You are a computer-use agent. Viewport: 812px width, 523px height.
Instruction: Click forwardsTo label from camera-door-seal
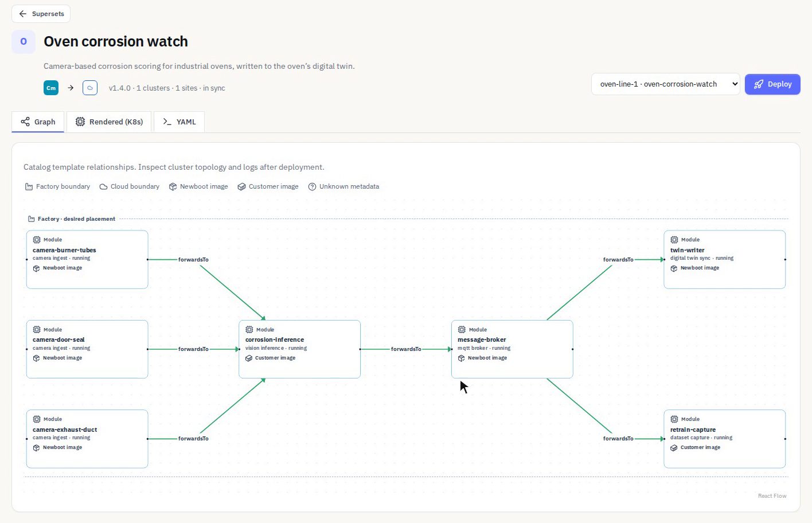(193, 349)
